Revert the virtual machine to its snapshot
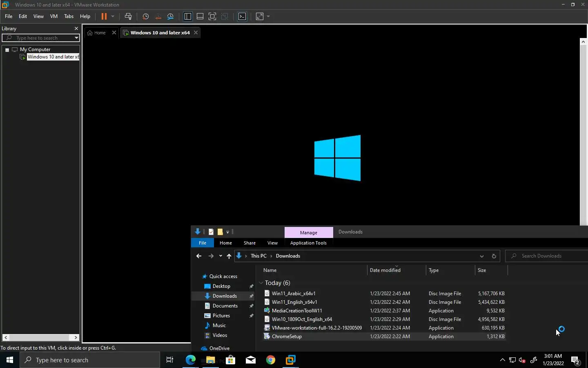Screen dimensions: 588x368 (x=158, y=16)
